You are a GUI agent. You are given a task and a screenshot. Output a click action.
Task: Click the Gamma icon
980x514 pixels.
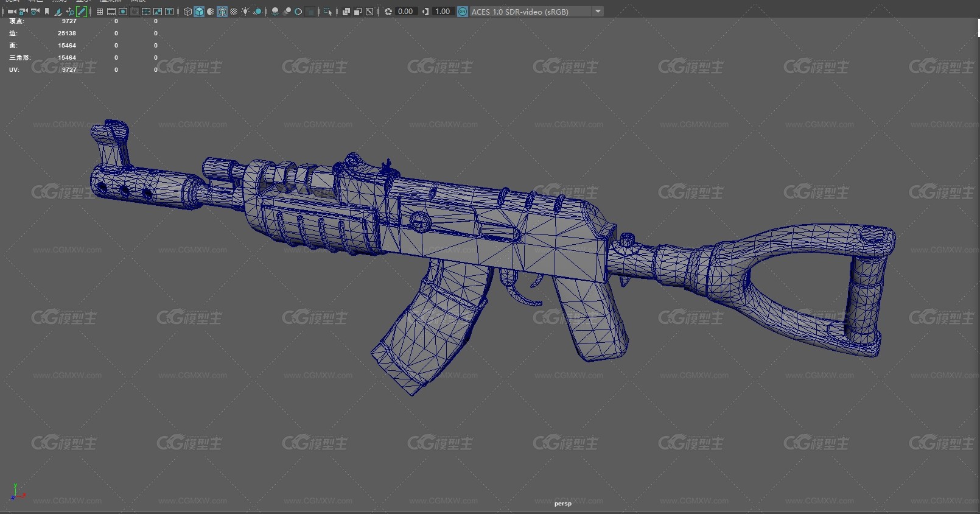(x=425, y=12)
